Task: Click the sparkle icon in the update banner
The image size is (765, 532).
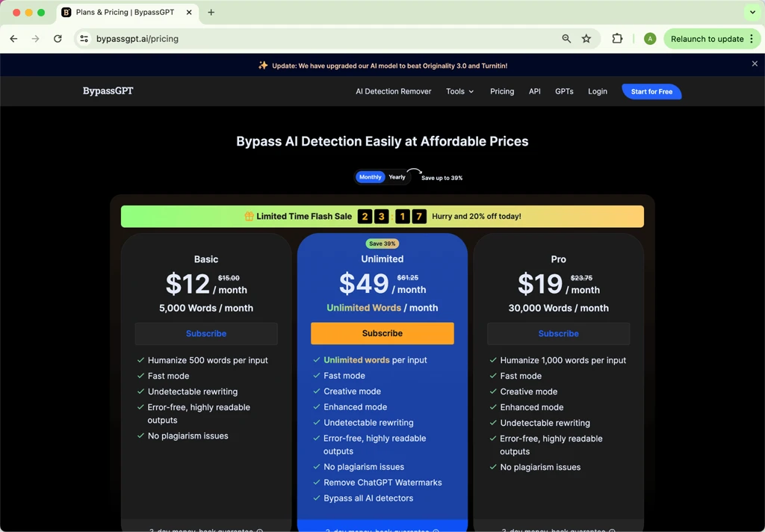Action: click(x=263, y=66)
